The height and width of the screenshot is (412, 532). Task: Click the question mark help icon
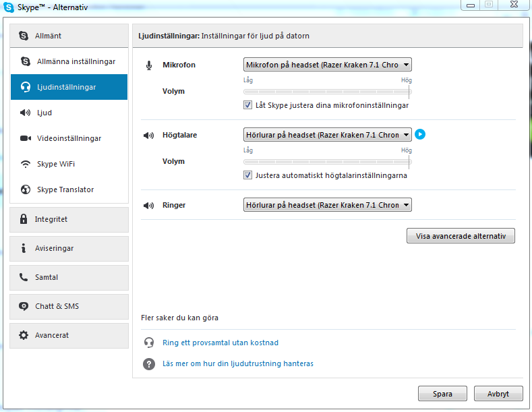pos(149,364)
